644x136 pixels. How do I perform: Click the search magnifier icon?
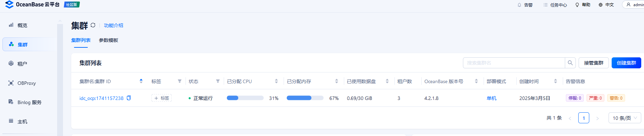pyautogui.click(x=570, y=63)
